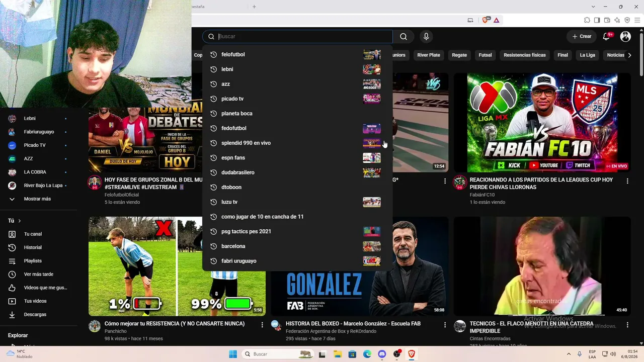
Task: Choose the planeta boca search suggestion
Action: point(297,113)
